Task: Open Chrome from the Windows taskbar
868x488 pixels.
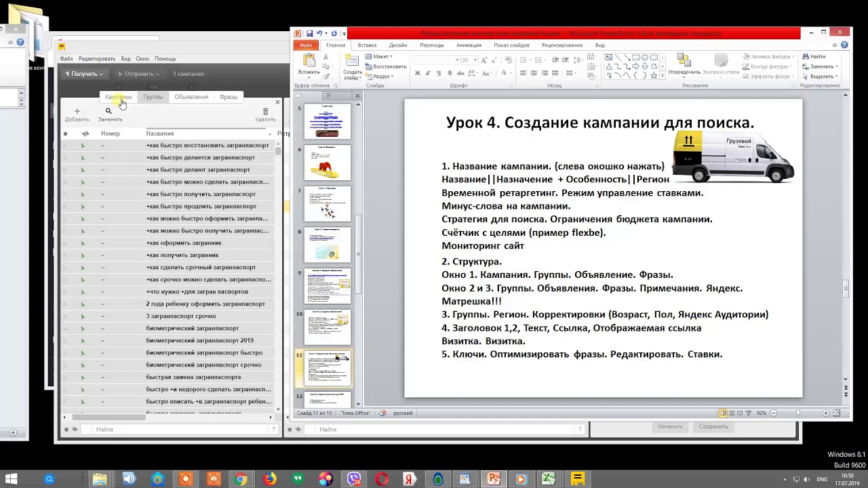Action: [x=241, y=479]
